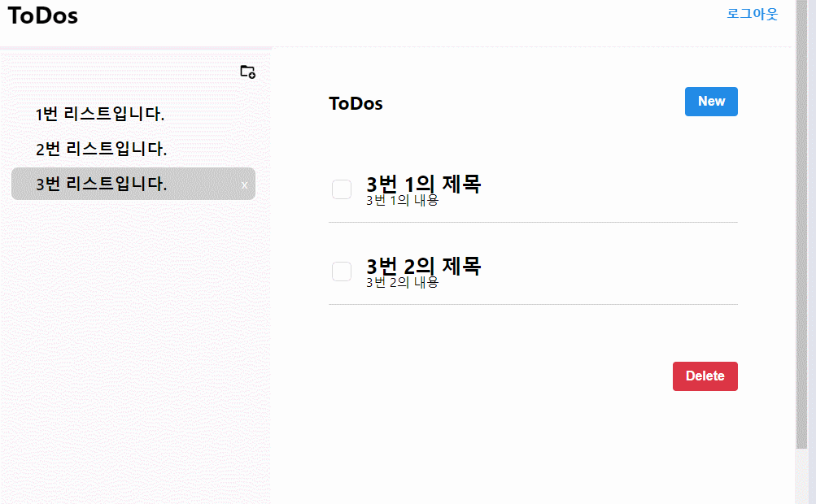Open 2번 리스트입니다 from the sidebar
This screenshot has width=816, height=504.
click(100, 149)
